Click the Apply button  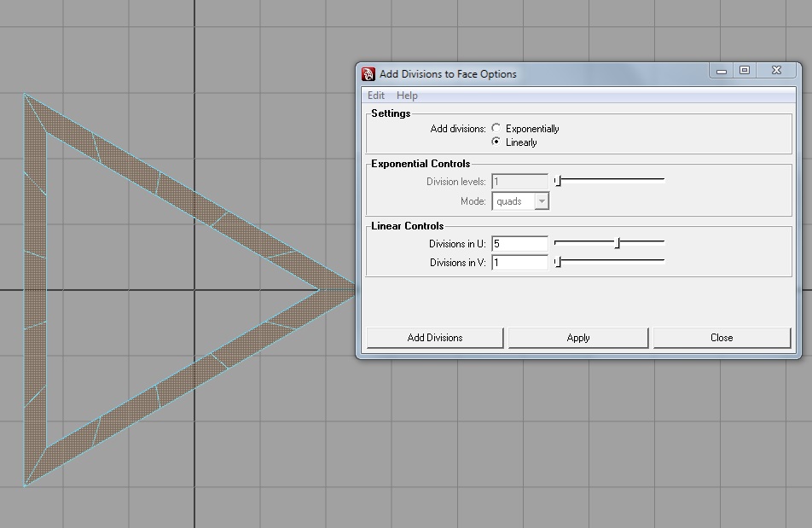point(578,338)
